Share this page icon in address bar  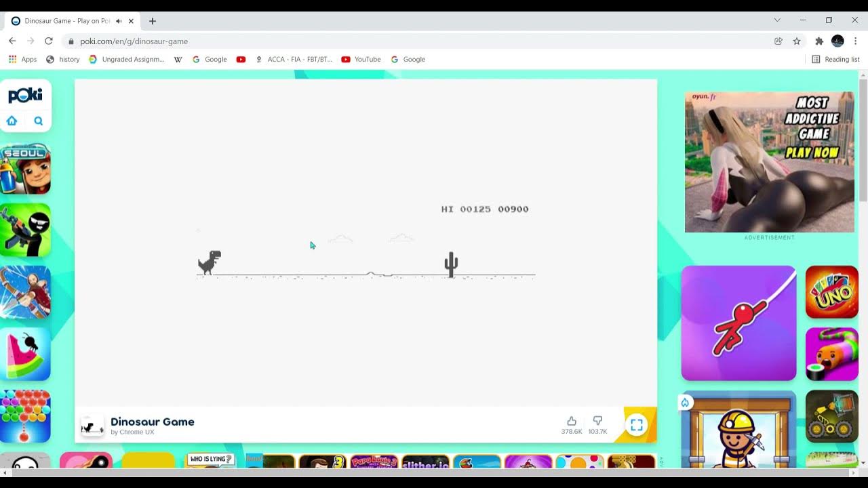778,41
